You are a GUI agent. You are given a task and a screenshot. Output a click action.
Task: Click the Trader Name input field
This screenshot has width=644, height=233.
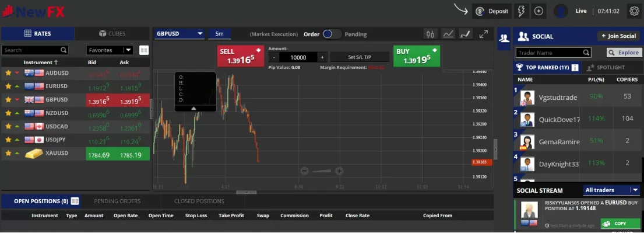(x=554, y=53)
